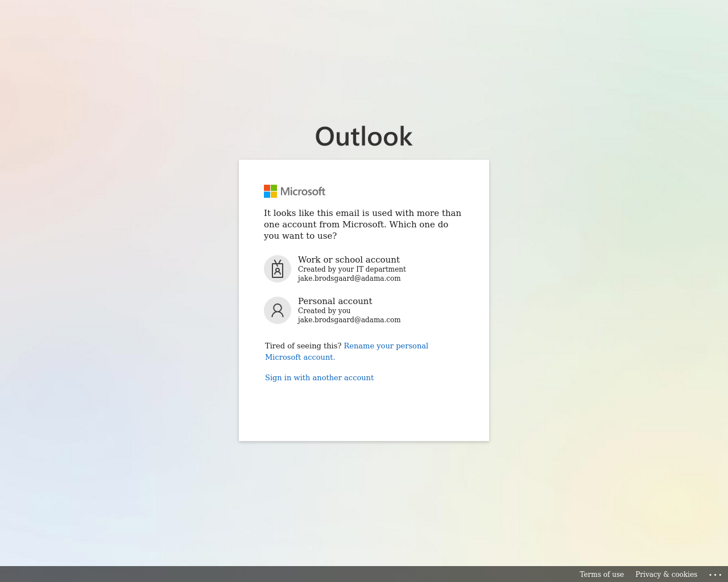Click the 'It looks like this email' message
728x582 pixels.
[x=363, y=225]
